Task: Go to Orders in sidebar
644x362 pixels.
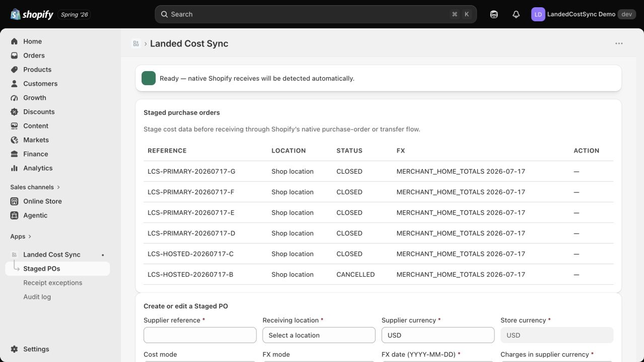Action: coord(34,56)
